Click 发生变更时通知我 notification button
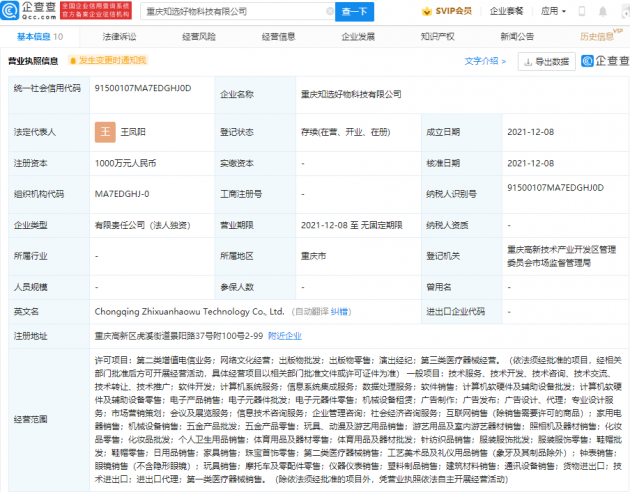630x492 pixels. [108, 61]
